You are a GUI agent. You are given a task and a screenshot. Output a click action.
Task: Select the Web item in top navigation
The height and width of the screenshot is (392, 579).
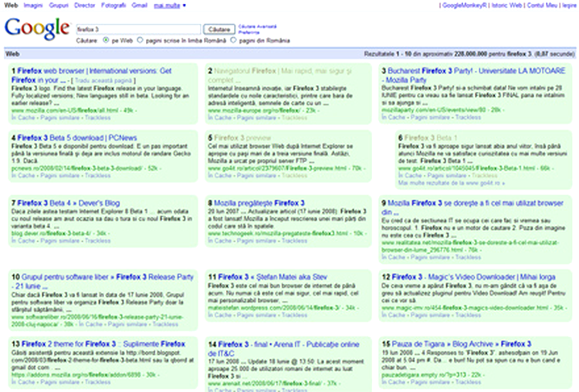11,5
